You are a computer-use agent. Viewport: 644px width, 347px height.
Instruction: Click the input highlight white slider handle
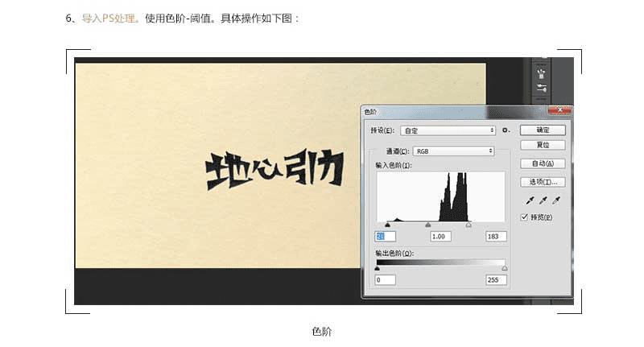[469, 225]
